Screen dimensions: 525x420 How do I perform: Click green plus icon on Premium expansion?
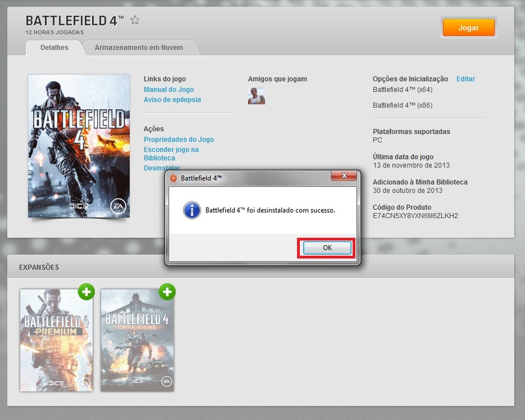pos(86,292)
